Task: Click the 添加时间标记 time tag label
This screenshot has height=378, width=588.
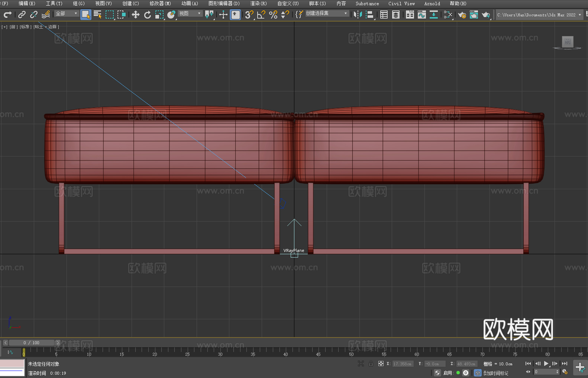Action: pyautogui.click(x=495, y=373)
